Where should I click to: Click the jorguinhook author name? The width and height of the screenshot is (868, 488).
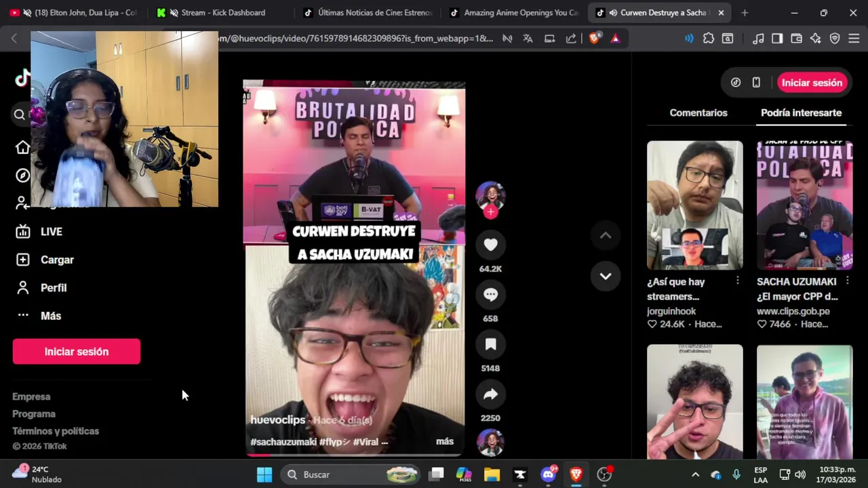point(671,312)
